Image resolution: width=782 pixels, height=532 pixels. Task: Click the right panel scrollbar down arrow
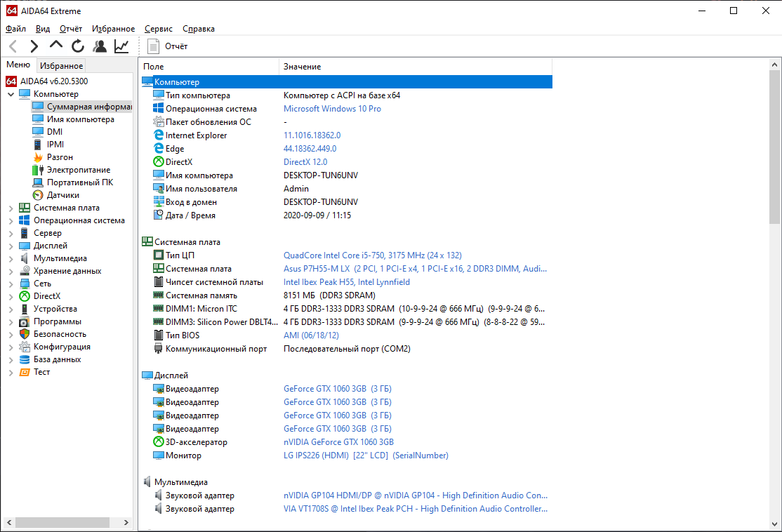coord(774,524)
